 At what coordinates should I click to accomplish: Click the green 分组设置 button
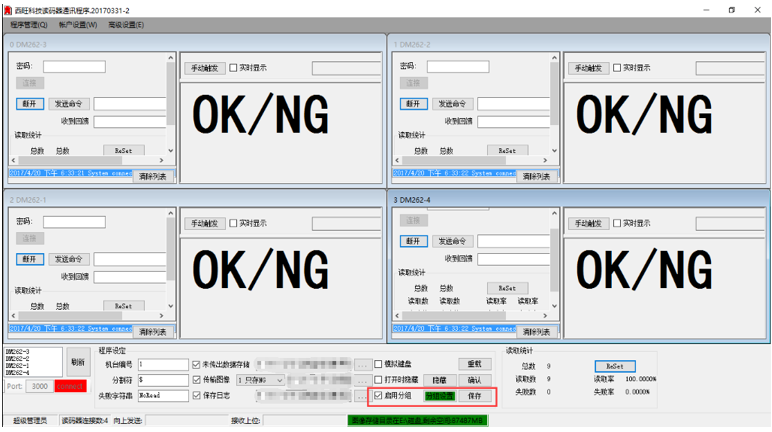439,396
